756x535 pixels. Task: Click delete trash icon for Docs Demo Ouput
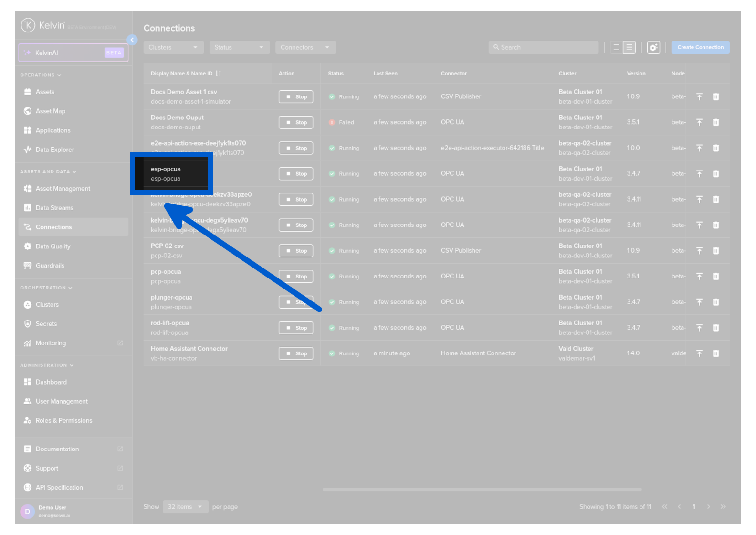coord(716,122)
